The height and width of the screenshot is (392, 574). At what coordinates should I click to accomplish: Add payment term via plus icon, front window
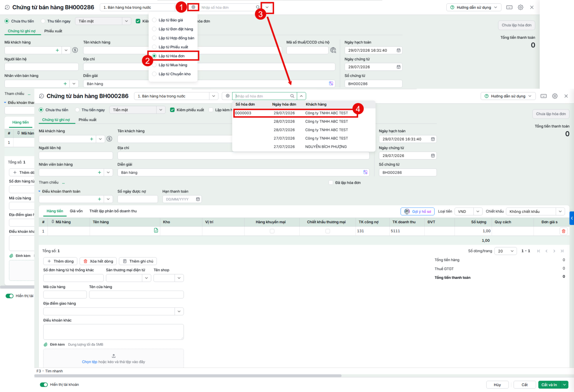(x=99, y=199)
